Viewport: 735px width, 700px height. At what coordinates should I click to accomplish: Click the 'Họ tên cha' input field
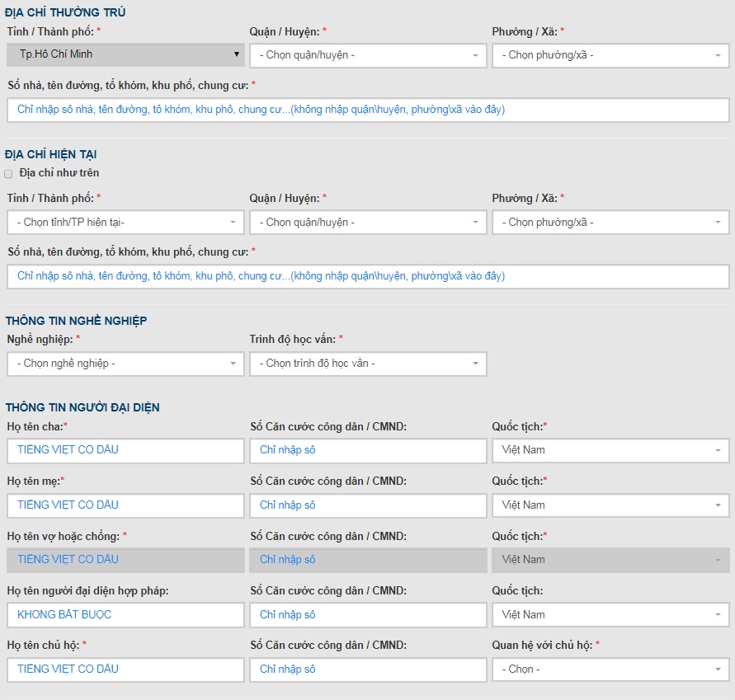[125, 450]
